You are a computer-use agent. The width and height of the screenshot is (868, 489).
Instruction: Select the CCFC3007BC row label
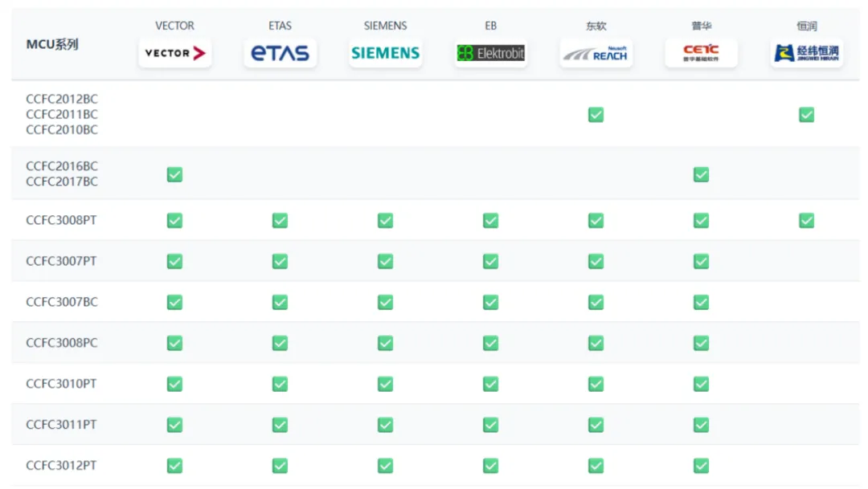(62, 302)
